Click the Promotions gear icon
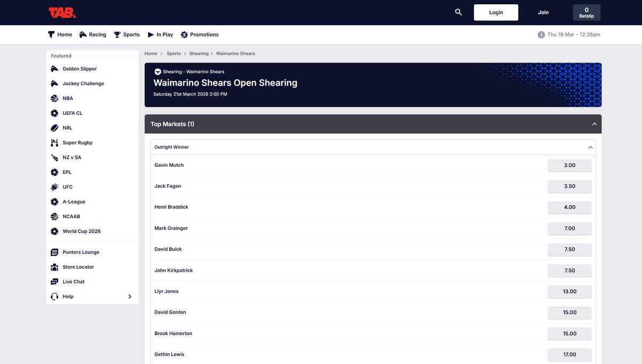Image resolution: width=642 pixels, height=364 pixels. 184,35
